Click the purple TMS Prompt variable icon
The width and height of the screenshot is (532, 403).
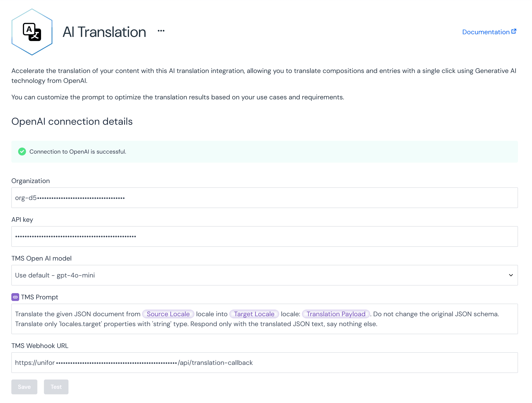pyautogui.click(x=15, y=297)
